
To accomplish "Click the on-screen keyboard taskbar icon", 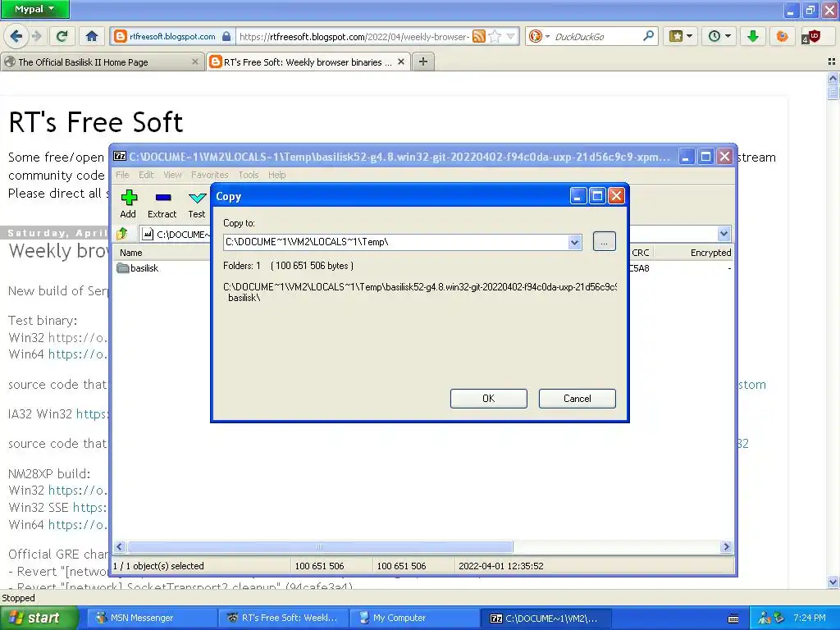I will click(733, 619).
